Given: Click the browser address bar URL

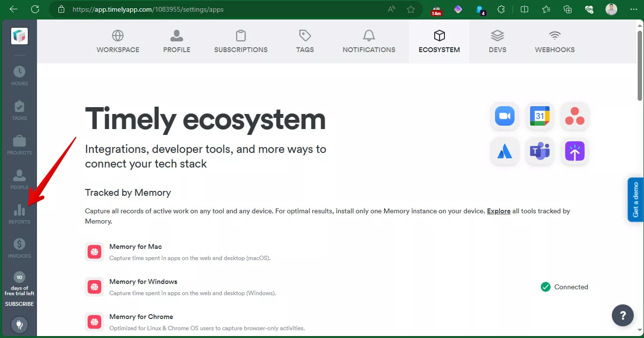Looking at the screenshot, I should (x=148, y=9).
